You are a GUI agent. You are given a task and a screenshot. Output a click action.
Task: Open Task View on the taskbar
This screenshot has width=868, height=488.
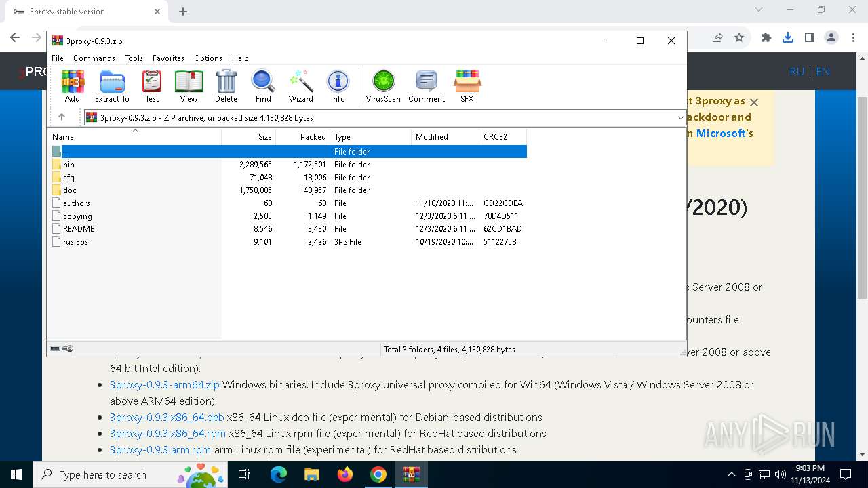click(245, 474)
